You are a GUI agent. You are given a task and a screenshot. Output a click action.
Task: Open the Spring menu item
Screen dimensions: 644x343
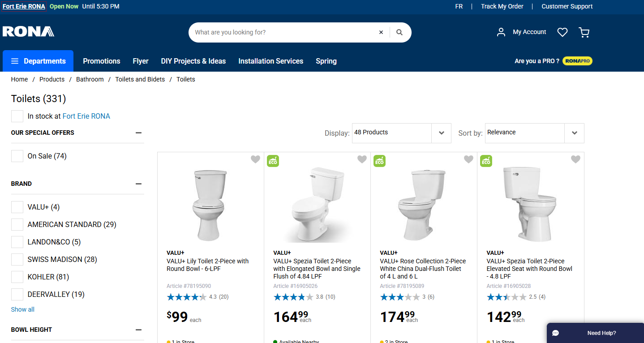[x=326, y=61]
